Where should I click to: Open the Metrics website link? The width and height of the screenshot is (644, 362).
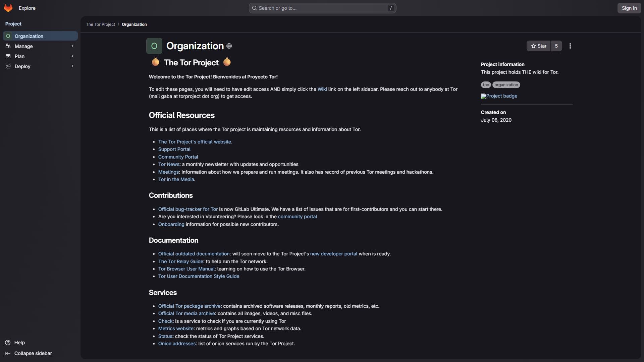176,328
